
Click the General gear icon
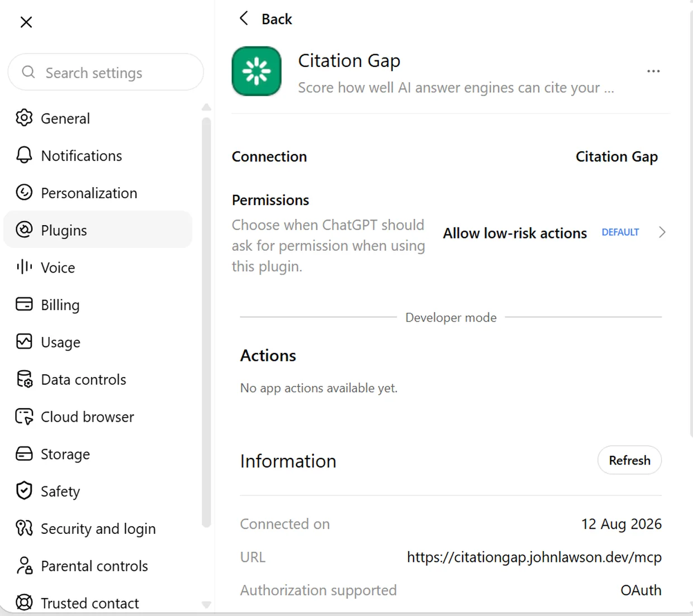[24, 118]
